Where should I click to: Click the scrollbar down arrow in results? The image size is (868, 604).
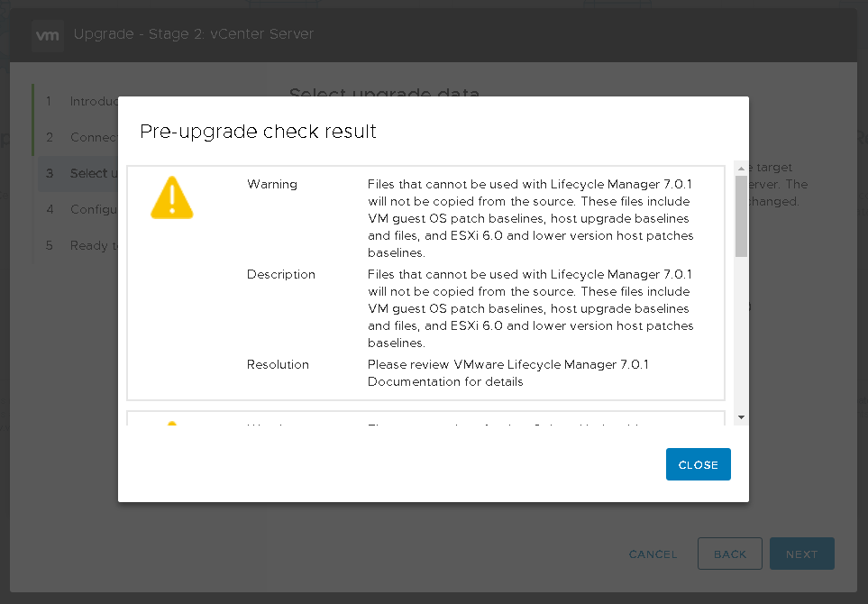tap(741, 416)
